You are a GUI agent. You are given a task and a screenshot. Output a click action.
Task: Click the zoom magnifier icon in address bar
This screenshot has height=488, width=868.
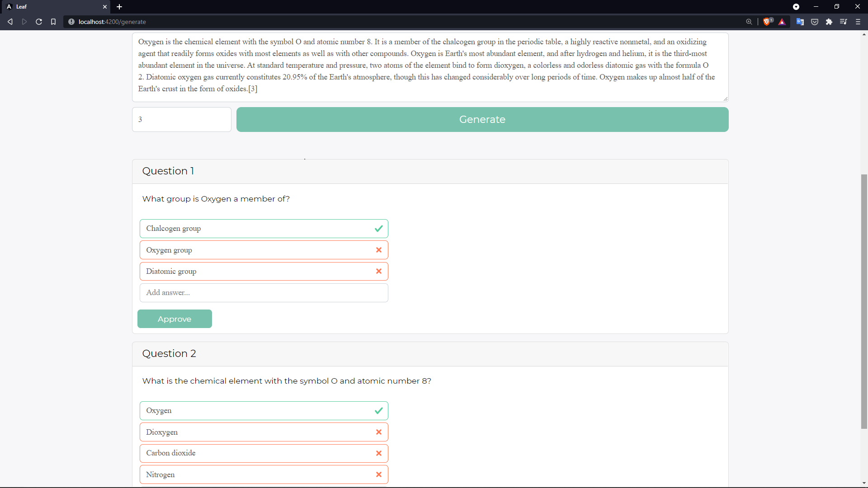(749, 22)
